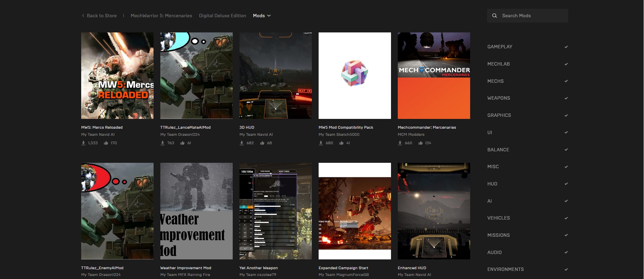The width and height of the screenshot is (644, 279).
Task: Click in the Search Mods field
Action: pos(528,16)
